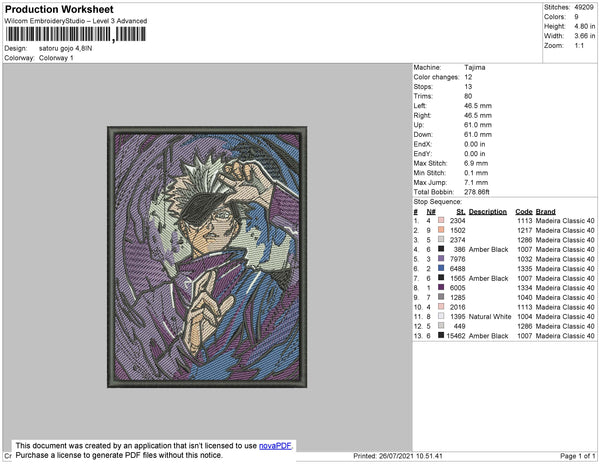Select the black swatch with 386 stitches

[x=441, y=249]
